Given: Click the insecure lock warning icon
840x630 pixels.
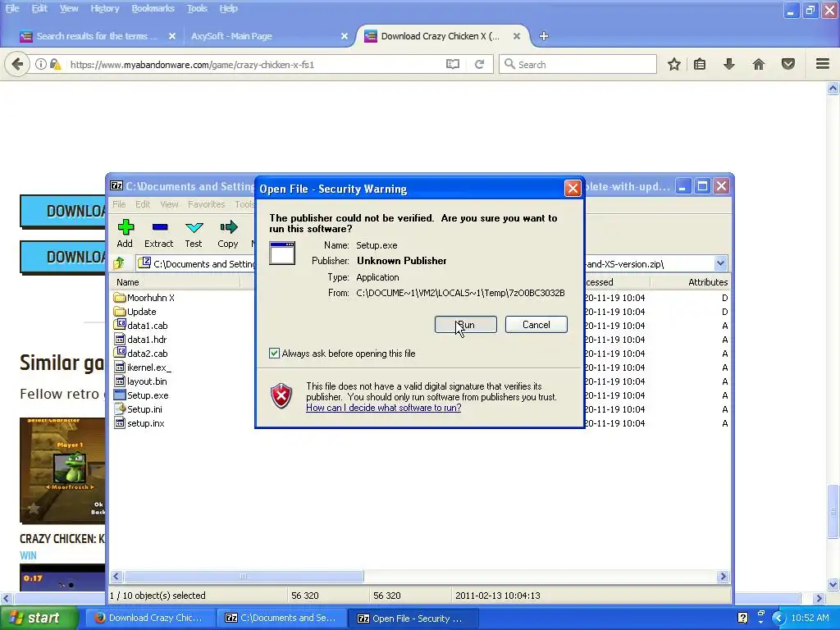Looking at the screenshot, I should tap(55, 64).
